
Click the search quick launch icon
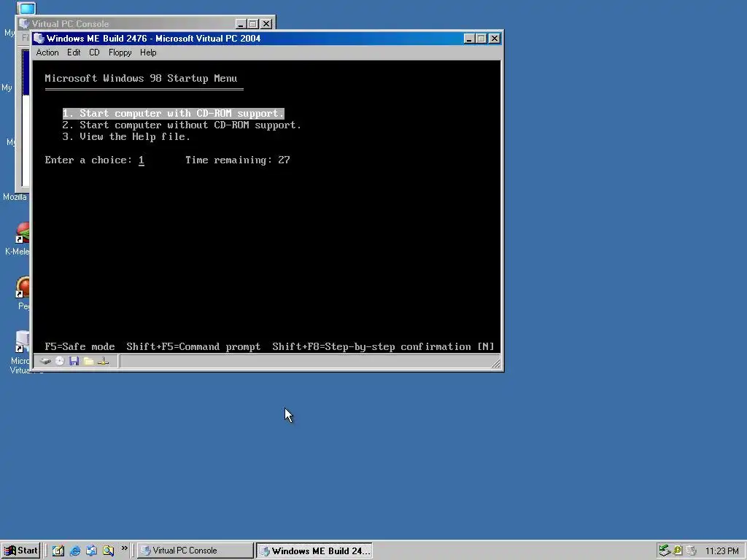(108, 551)
